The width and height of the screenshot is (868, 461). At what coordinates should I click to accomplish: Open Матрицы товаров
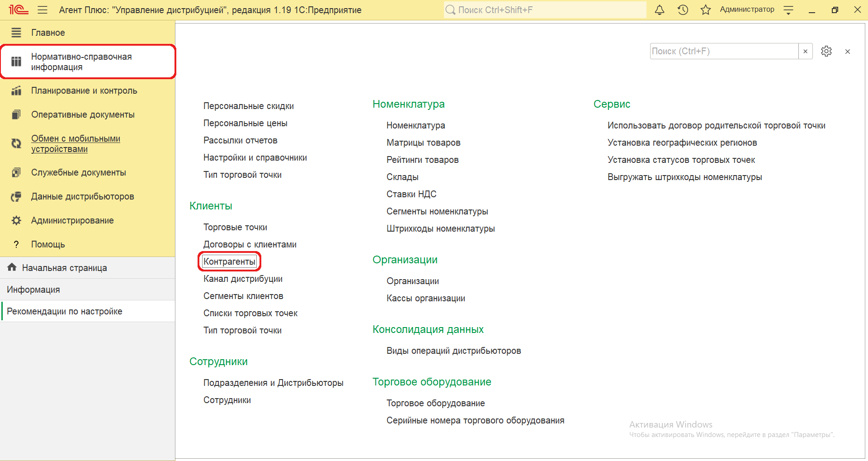424,143
